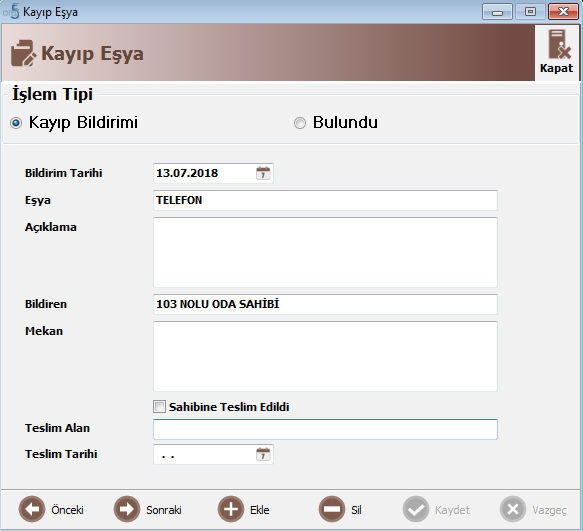Image resolution: width=583 pixels, height=531 pixels.
Task: Click the Kapat close-form icon
Action: (x=560, y=44)
